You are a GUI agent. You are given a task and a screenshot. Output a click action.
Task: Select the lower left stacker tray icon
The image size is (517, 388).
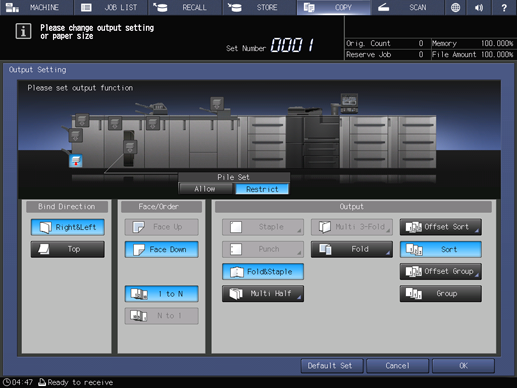(x=76, y=135)
